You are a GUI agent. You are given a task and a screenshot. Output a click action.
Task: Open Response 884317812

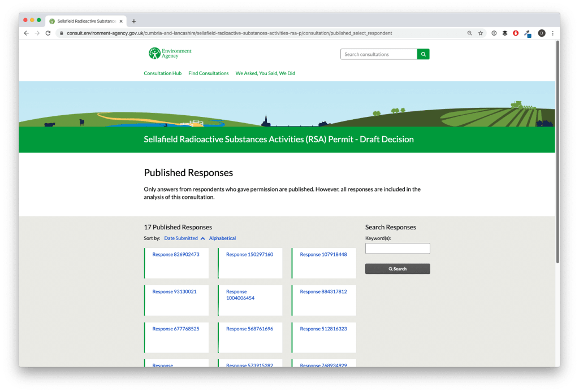(323, 291)
